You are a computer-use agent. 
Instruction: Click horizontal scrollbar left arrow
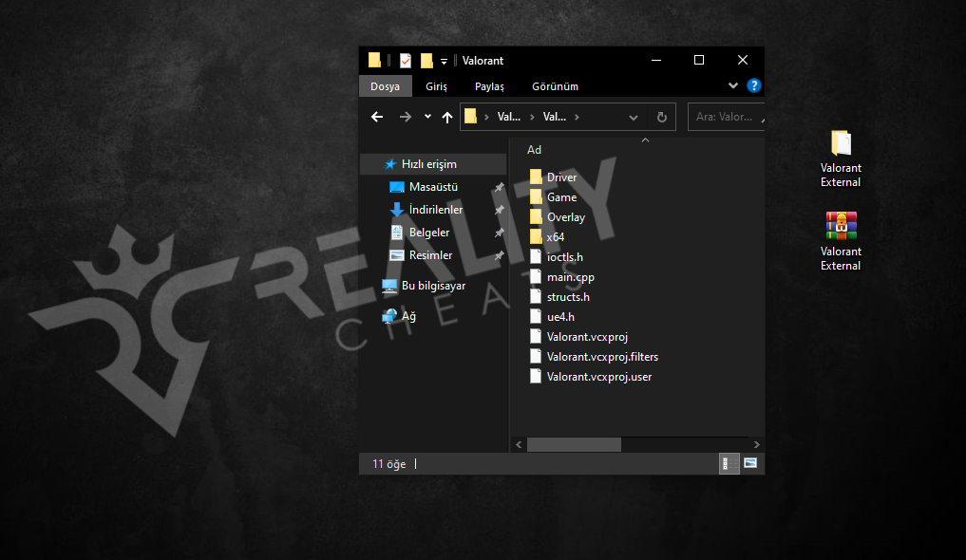tap(519, 444)
